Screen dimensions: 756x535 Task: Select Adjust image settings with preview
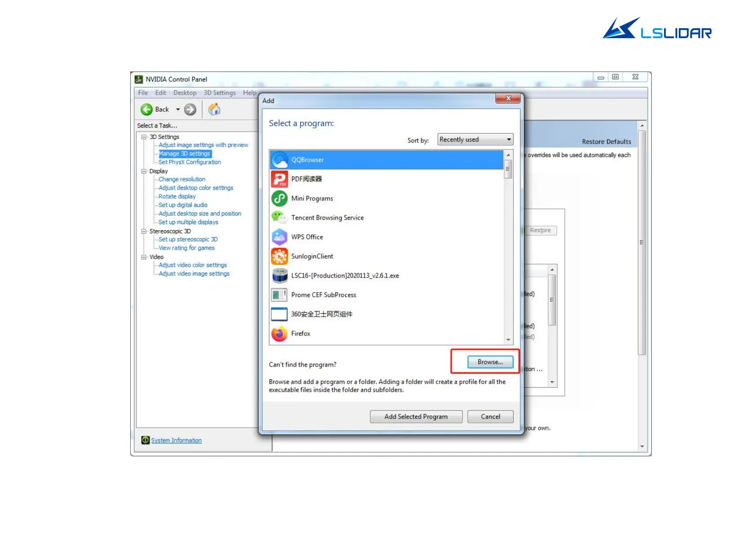point(203,145)
